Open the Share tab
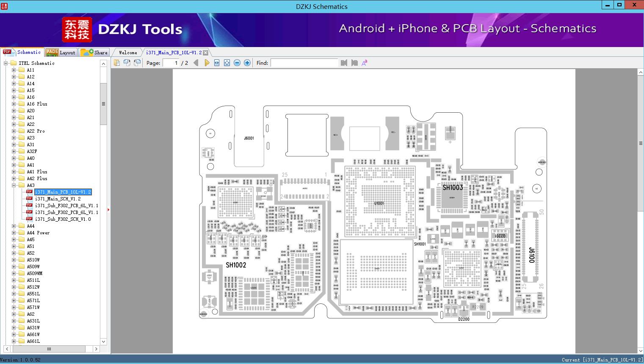644x364 pixels. (94, 53)
